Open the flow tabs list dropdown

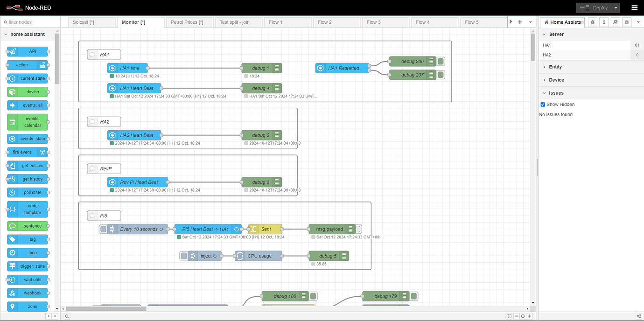(x=531, y=22)
